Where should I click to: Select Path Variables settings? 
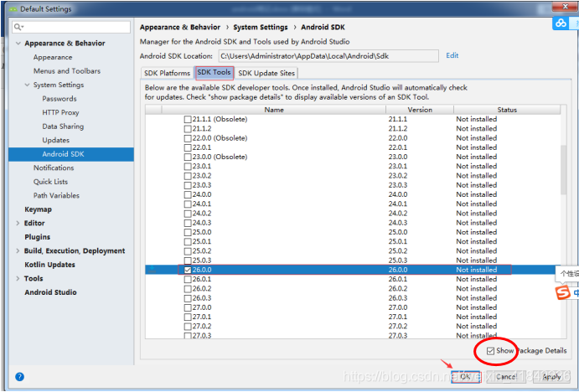click(56, 196)
